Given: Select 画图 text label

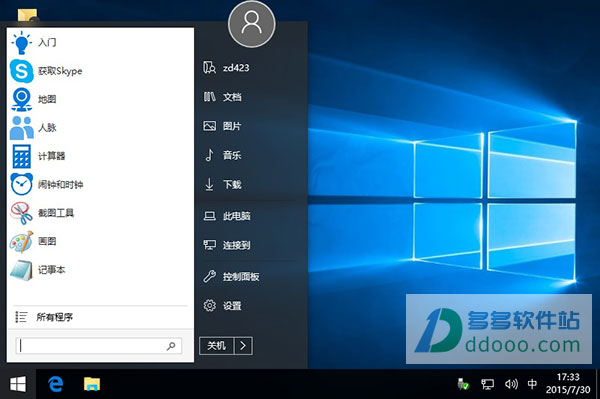Looking at the screenshot, I should (47, 241).
